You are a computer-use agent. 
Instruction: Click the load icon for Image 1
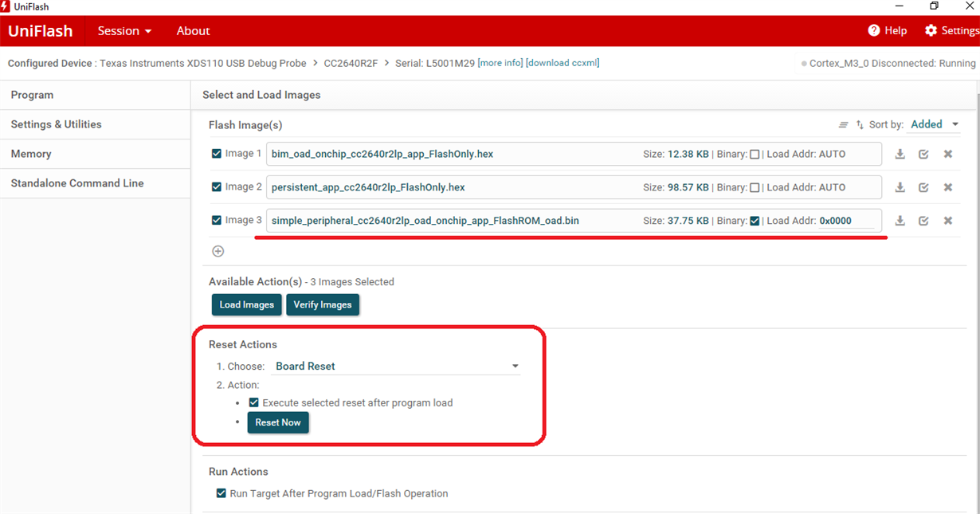click(x=900, y=154)
